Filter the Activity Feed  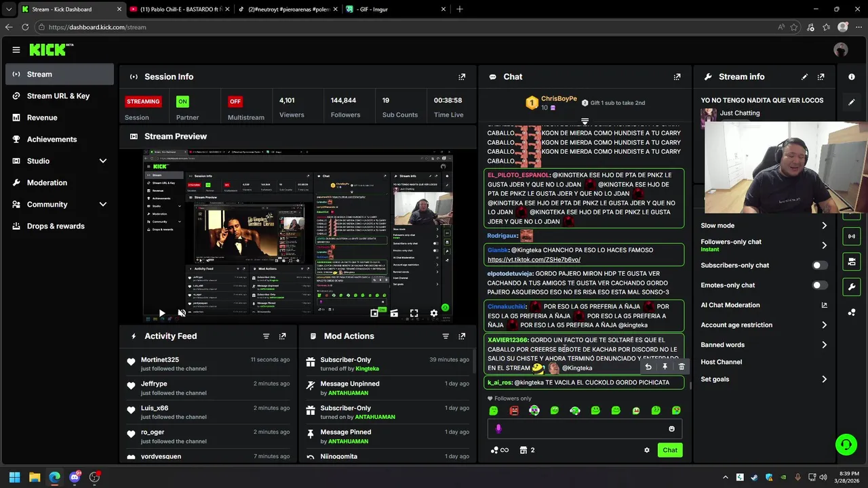(266, 335)
